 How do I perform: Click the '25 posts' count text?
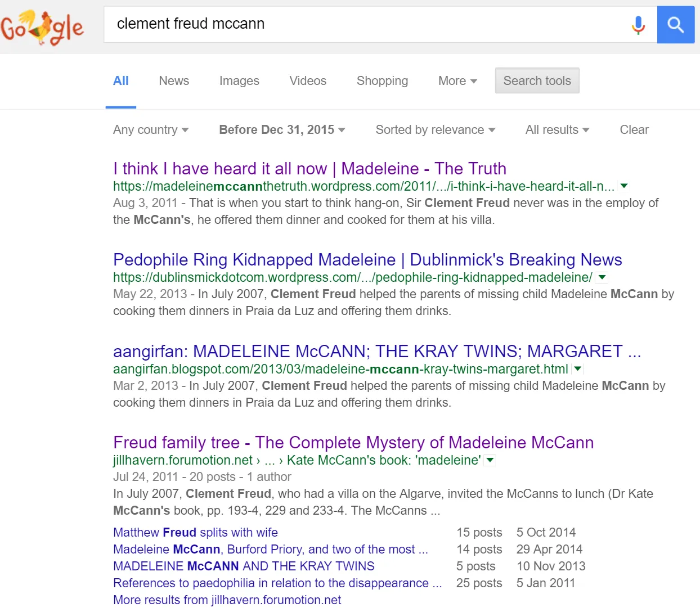tap(479, 583)
